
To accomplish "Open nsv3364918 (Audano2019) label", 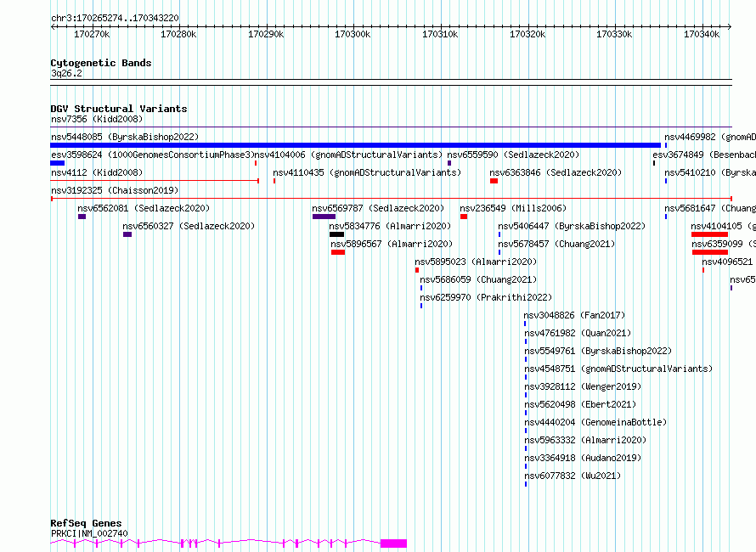I will point(583,458).
